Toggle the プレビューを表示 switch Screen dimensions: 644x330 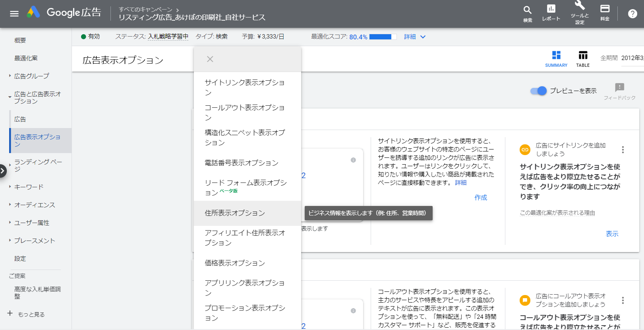pyautogui.click(x=539, y=91)
